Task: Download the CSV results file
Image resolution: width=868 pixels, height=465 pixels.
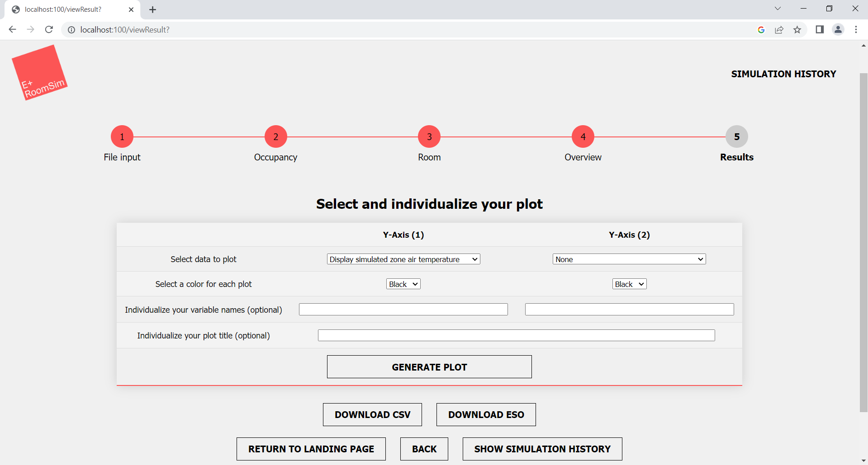Action: [x=372, y=414]
